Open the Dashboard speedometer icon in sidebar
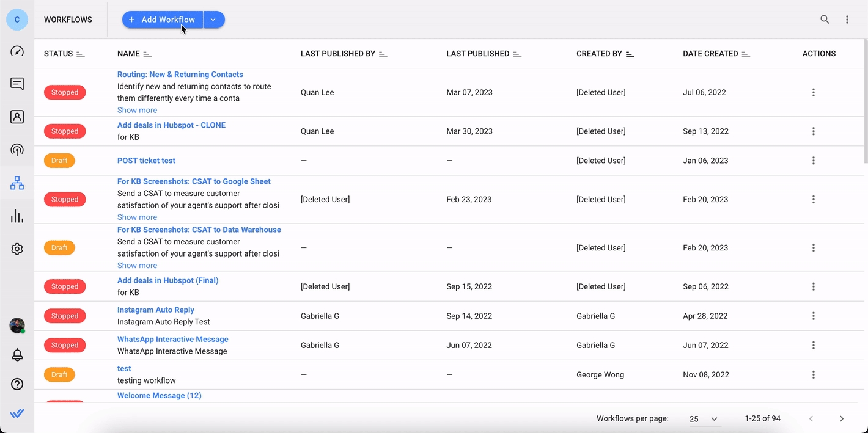 [17, 51]
